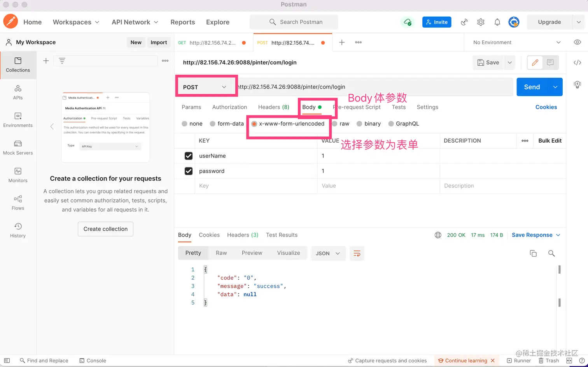The width and height of the screenshot is (588, 367).
Task: Add a new request tab
Action: (x=342, y=42)
